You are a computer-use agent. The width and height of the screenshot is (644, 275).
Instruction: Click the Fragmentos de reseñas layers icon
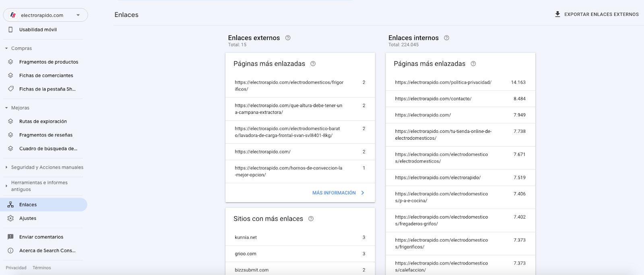10,135
